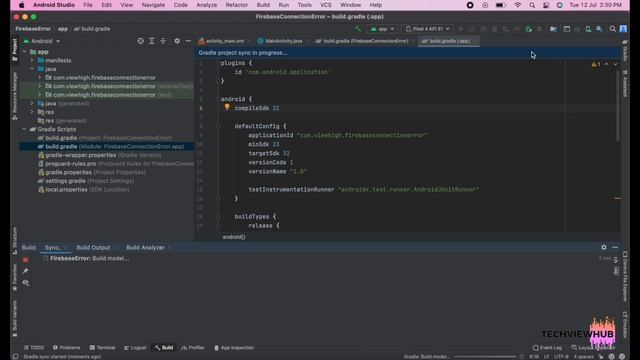The width and height of the screenshot is (640, 360).
Task: Click the account avatar icon in toolbar
Action: point(623,29)
